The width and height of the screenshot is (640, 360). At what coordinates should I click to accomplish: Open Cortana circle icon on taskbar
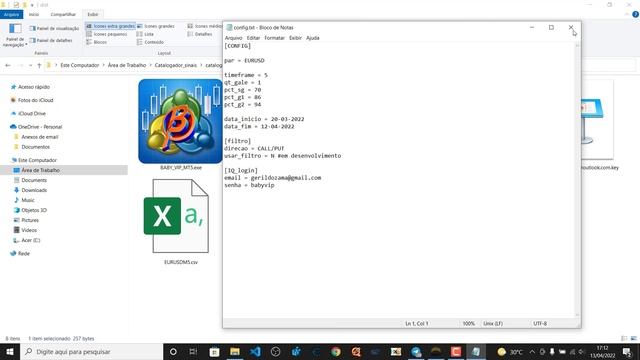click(x=173, y=351)
